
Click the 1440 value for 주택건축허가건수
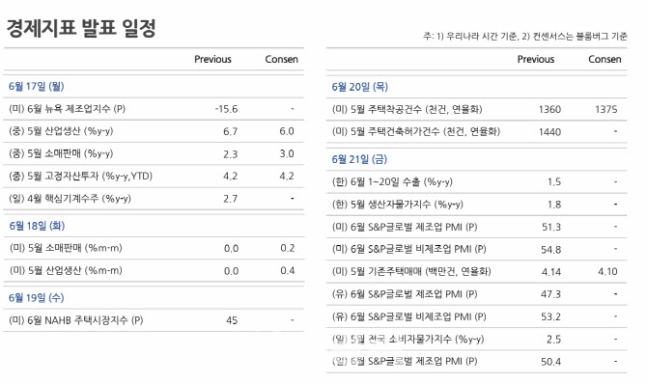pos(550,132)
